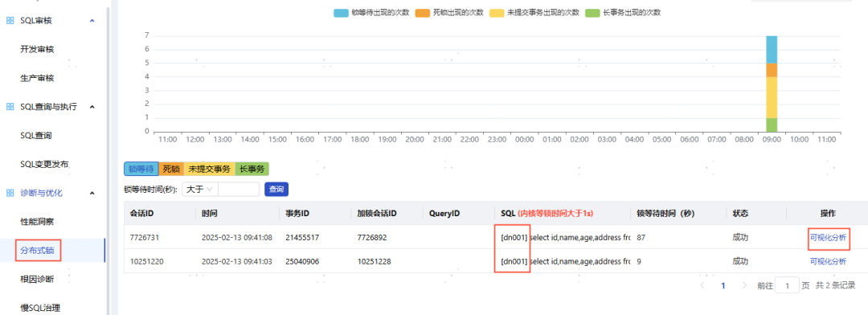This screenshot has width=868, height=315.
Task: Open the 开发审核 menu item
Action: [x=37, y=49]
